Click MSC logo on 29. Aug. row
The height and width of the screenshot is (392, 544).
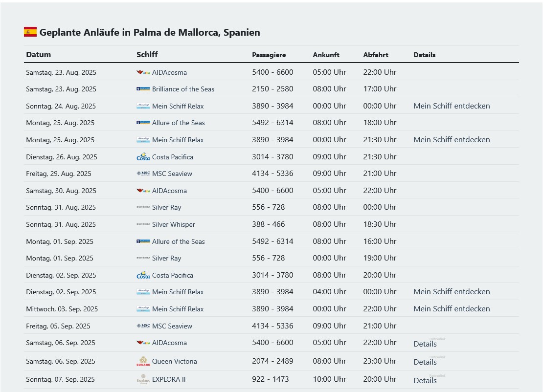point(143,174)
